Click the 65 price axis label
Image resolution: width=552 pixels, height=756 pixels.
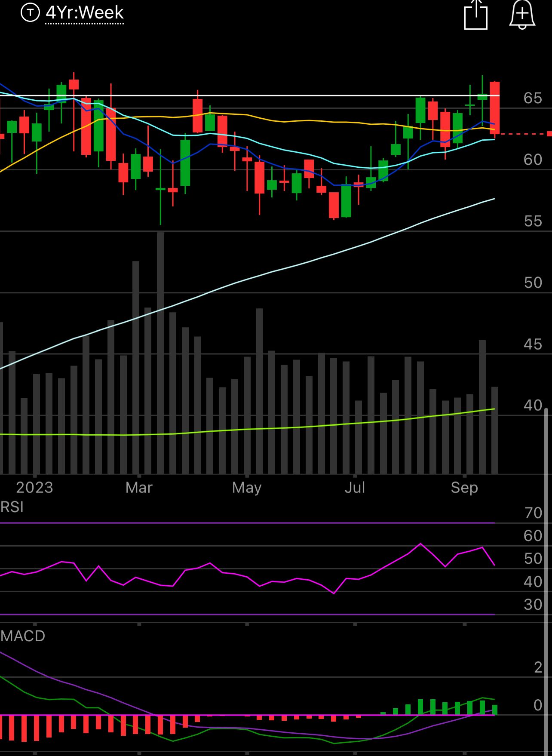[x=533, y=98]
